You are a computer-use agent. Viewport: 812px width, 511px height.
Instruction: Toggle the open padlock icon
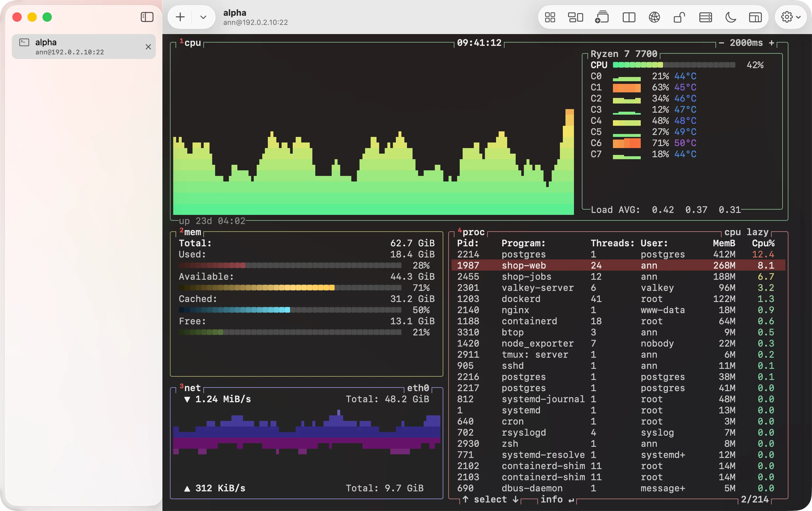pos(679,17)
